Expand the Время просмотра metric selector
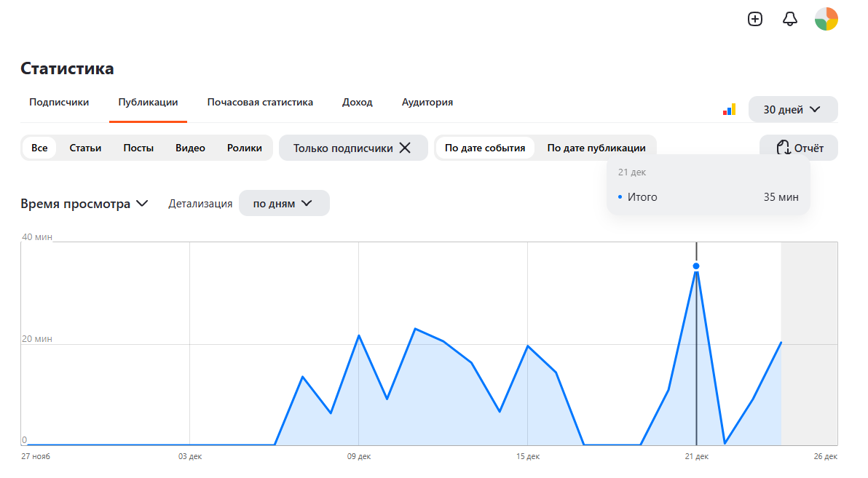868x478 pixels. point(84,204)
